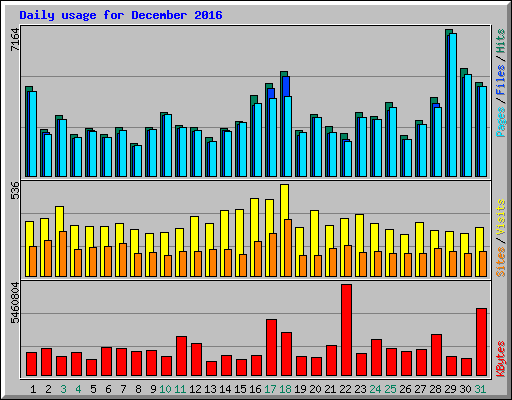This screenshot has width=512, height=400.
Task: Click day 27 on the date axis
Action: click(x=420, y=389)
